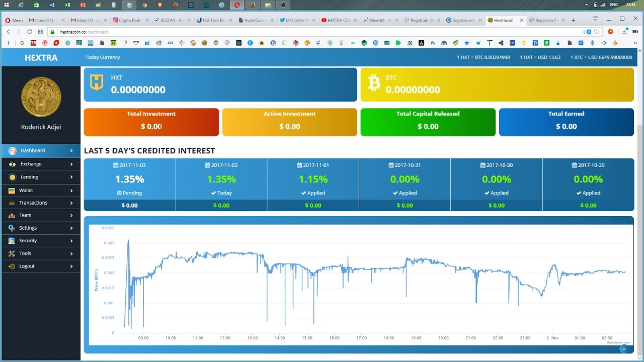
Task: Click the Total Capital Released card
Action: (428, 122)
